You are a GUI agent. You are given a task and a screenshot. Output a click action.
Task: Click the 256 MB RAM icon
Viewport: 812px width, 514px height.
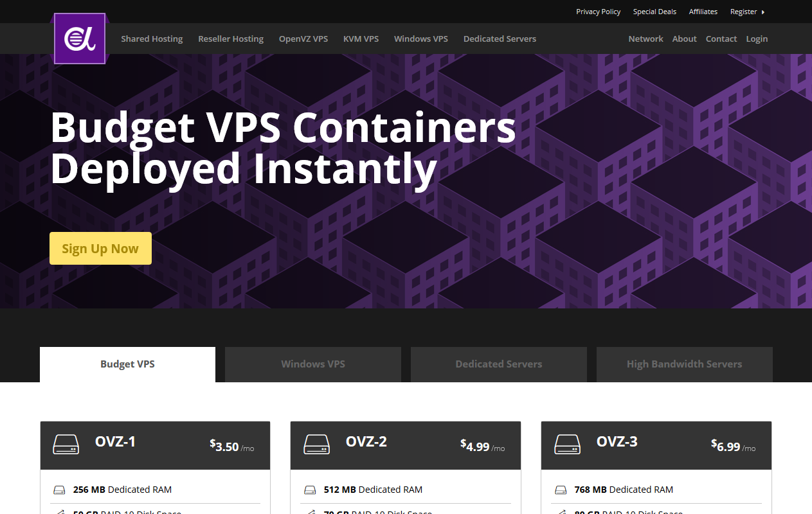click(59, 490)
